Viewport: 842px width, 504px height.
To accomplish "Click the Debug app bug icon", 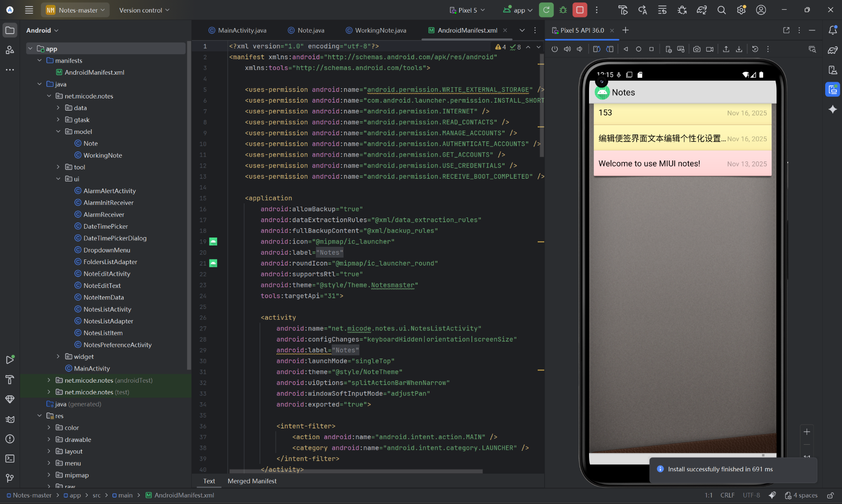I will pos(563,10).
